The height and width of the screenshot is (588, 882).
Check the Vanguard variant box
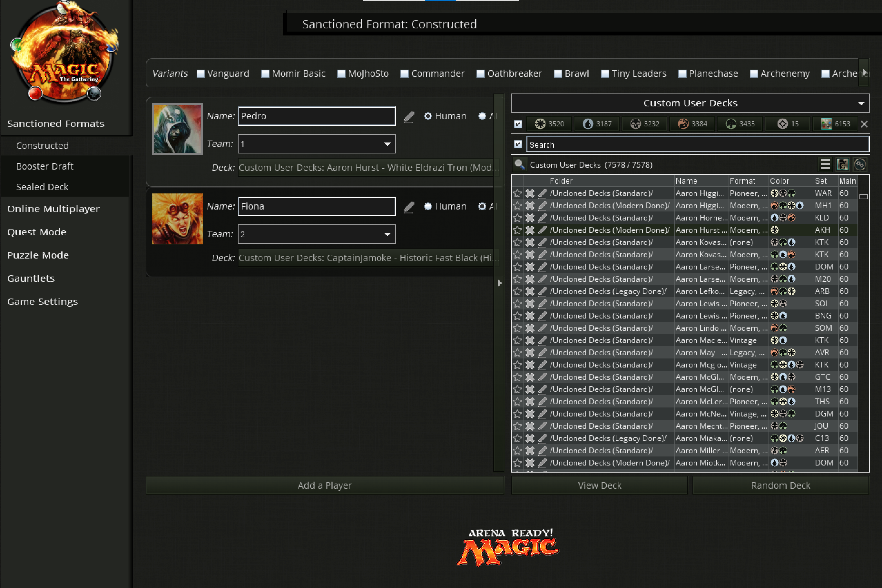201,74
